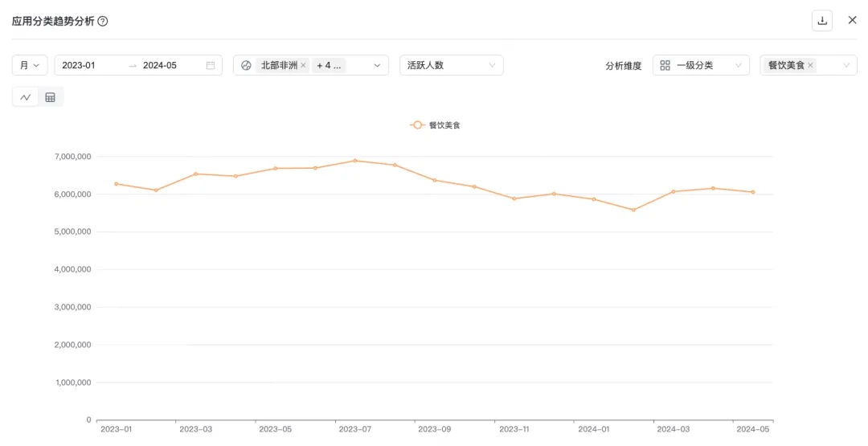
Task: Click the download chart icon
Action: click(822, 21)
